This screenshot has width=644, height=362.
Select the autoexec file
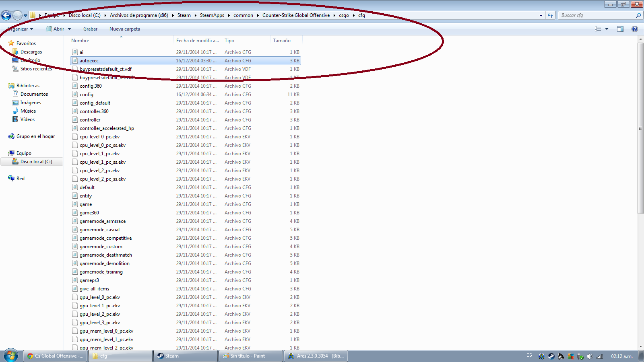186,61
